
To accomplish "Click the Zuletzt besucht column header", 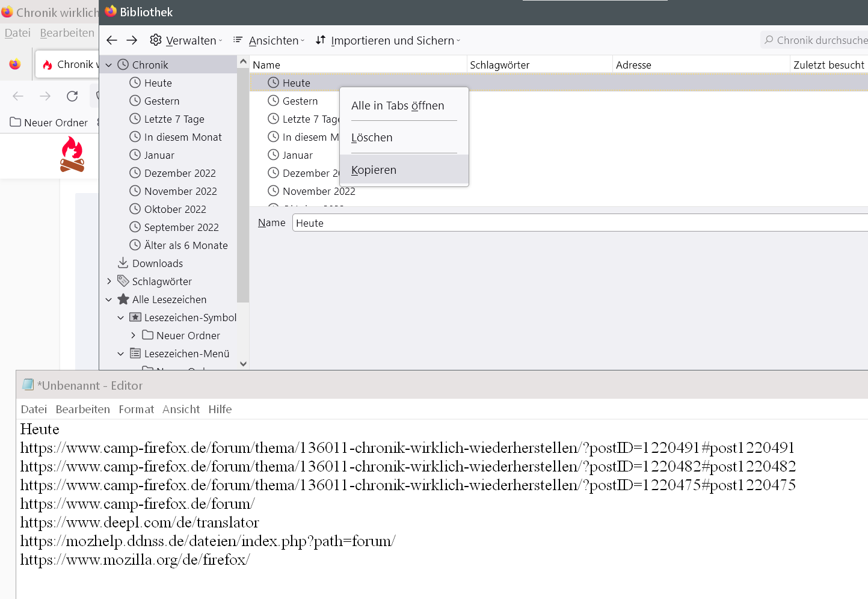I will [828, 65].
